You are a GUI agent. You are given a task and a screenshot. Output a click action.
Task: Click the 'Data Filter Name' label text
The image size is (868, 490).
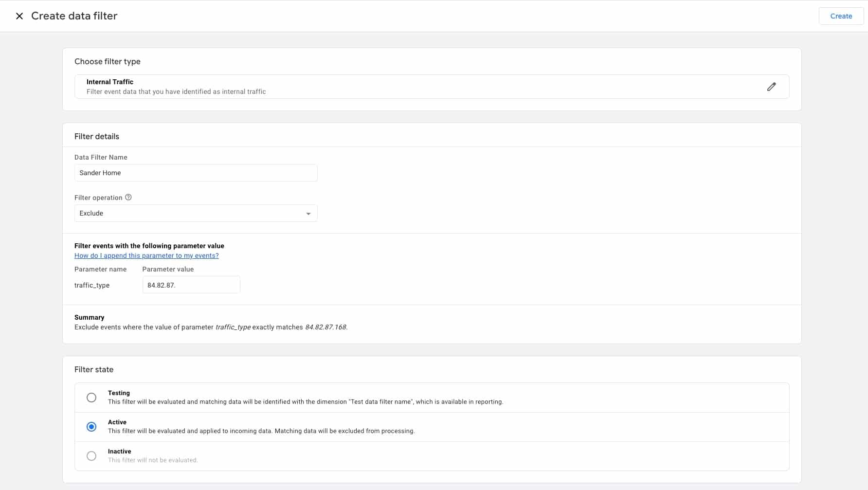tap(101, 157)
